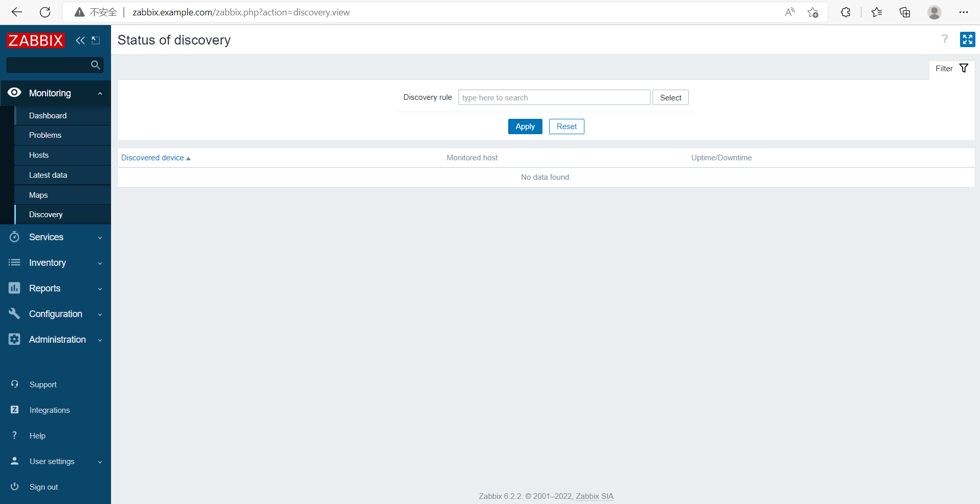Expand the Administration menu section
This screenshot has width=980, height=504.
[x=100, y=340]
